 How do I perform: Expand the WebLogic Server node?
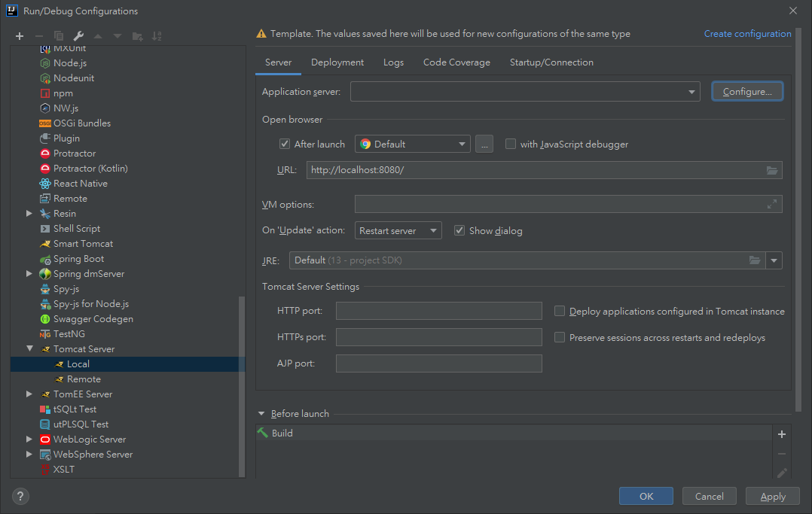[x=29, y=439]
